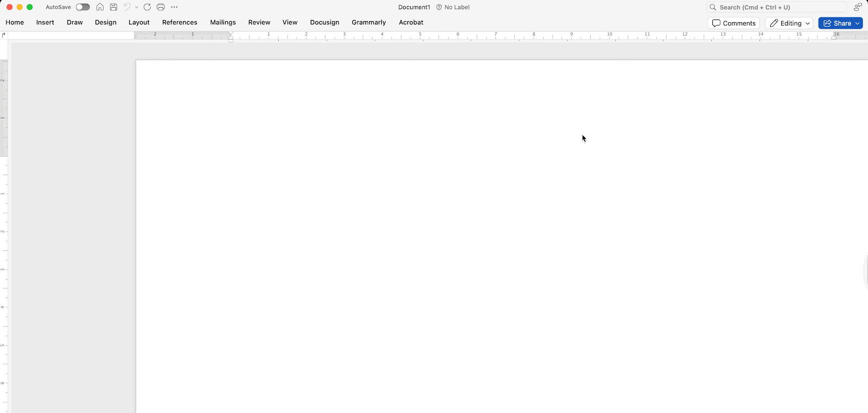Click the Undo arrow icon
868x413 pixels.
127,7
